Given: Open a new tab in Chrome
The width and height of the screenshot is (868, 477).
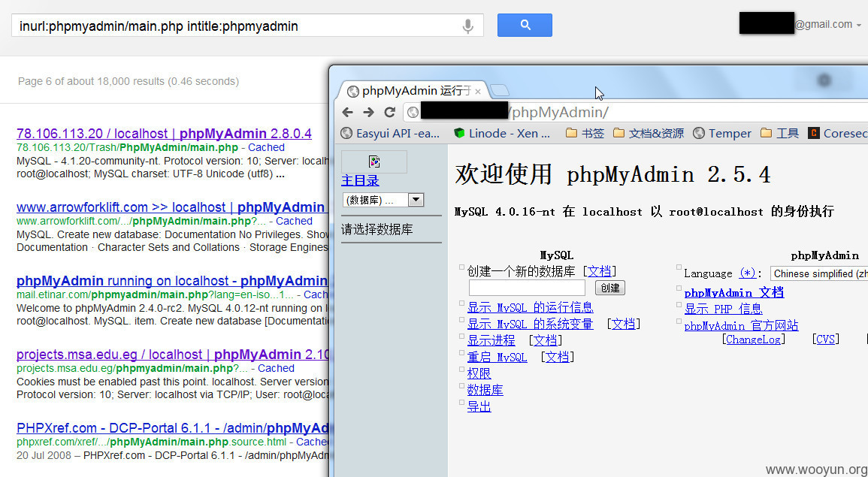Looking at the screenshot, I should [500, 90].
